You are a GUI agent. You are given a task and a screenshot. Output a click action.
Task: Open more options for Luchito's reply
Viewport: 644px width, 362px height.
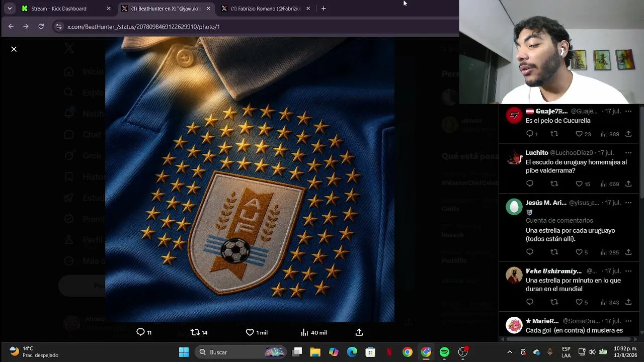(628, 152)
